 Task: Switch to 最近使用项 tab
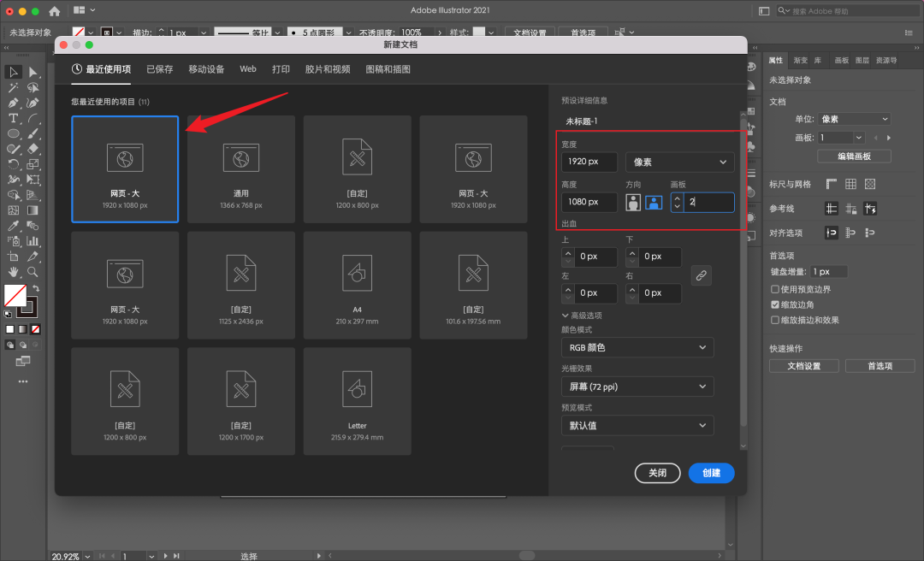101,69
